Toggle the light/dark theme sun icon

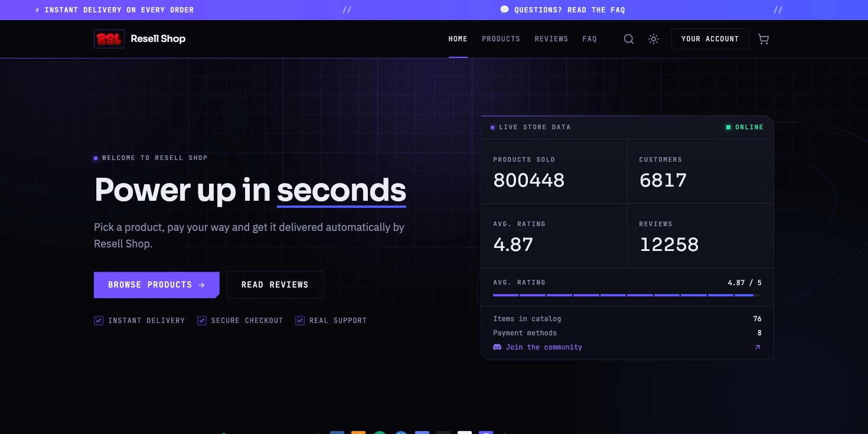click(x=654, y=39)
